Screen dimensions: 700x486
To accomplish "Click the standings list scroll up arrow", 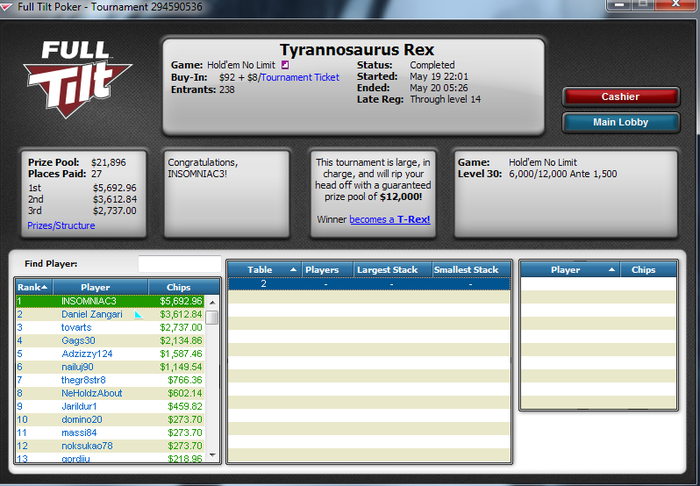I will pos(212,303).
